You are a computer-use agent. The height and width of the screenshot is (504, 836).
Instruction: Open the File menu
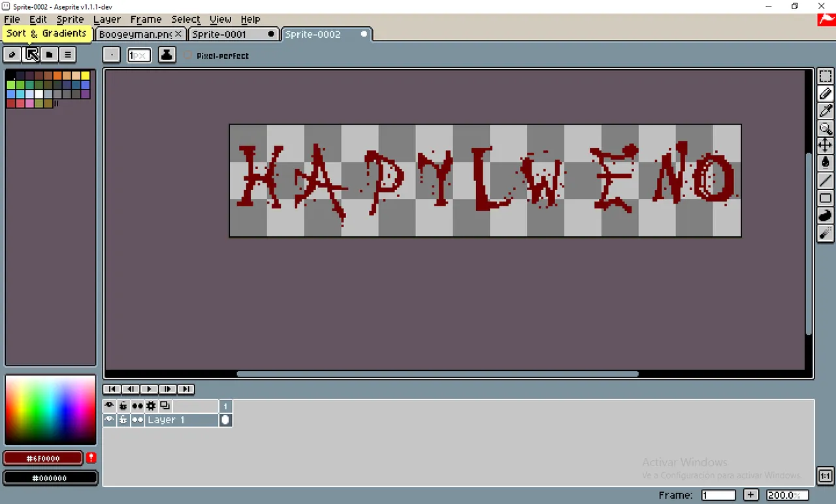[x=12, y=20]
